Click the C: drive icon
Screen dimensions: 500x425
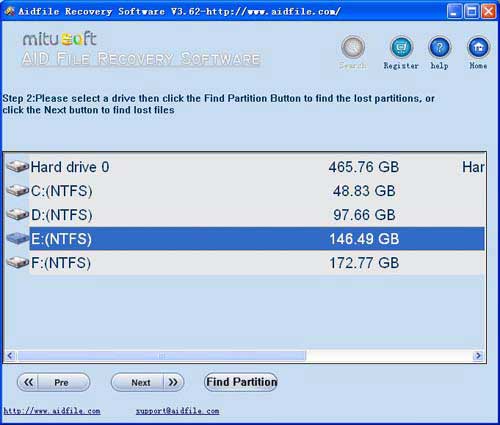[x=18, y=190]
